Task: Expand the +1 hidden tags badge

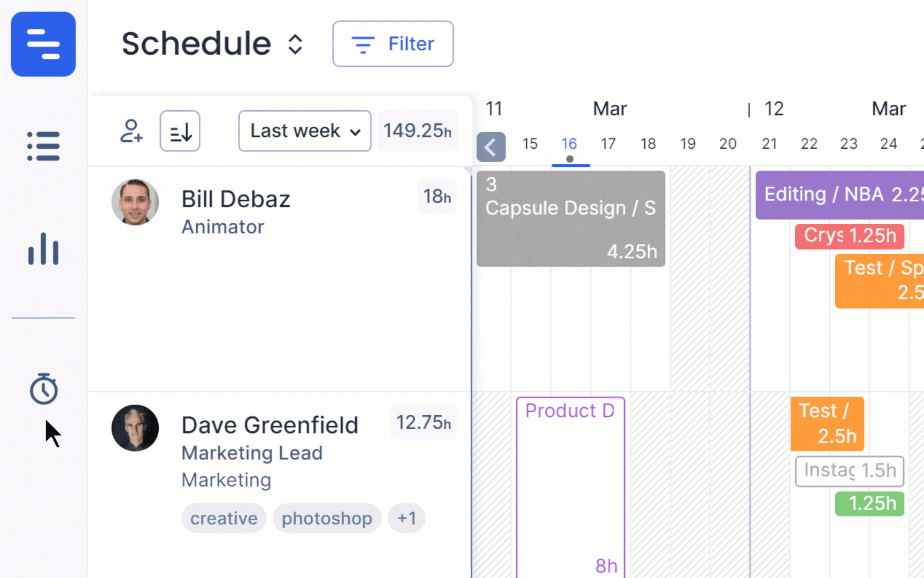Action: [406, 518]
